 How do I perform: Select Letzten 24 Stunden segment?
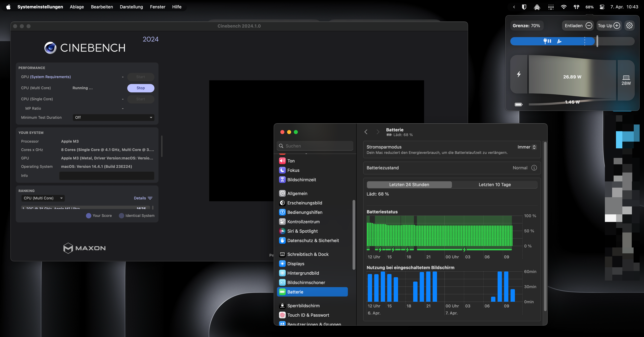tap(409, 185)
